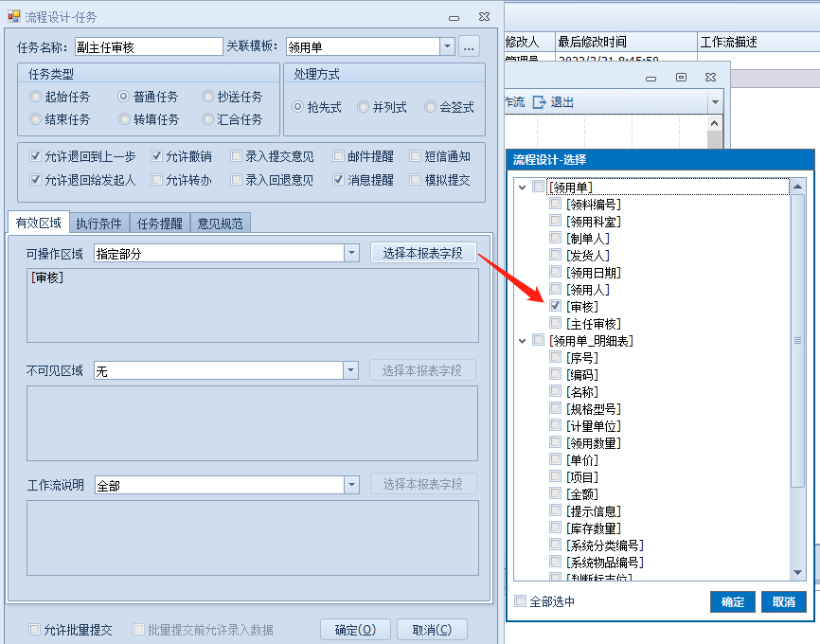
Task: Check the [主任审核] field checkbox
Action: click(x=556, y=324)
